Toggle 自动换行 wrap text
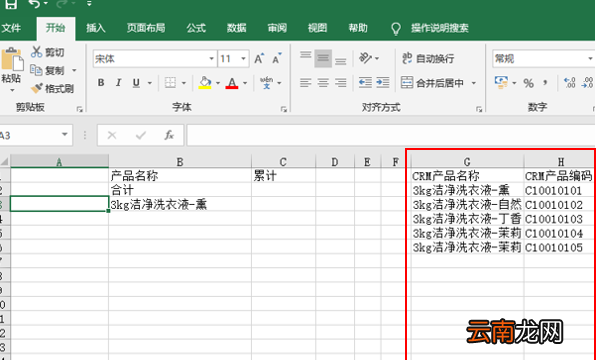 point(428,59)
